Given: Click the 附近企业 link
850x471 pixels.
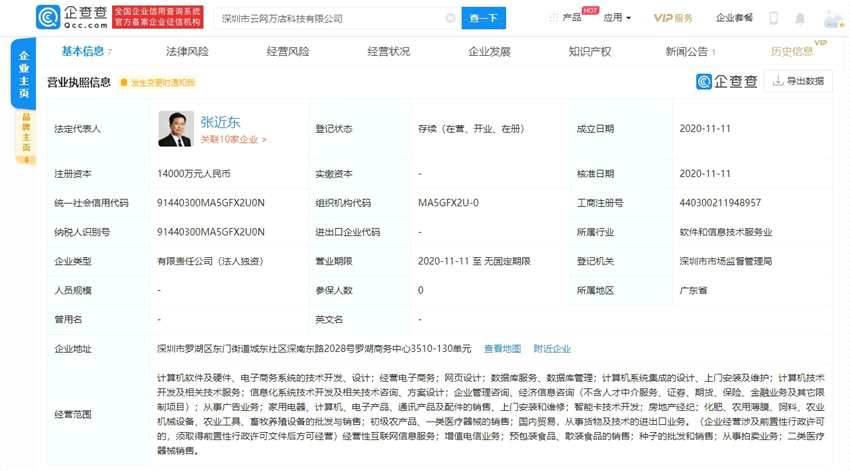Looking at the screenshot, I should 552,349.
